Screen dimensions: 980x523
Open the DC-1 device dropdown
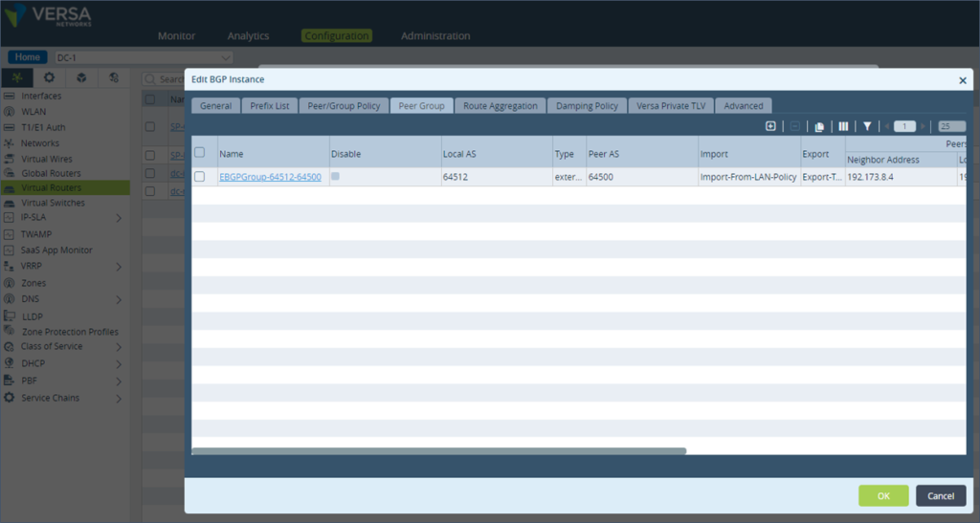(x=144, y=57)
